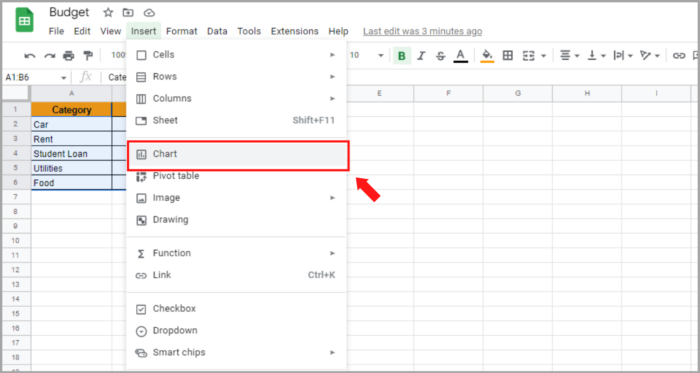Insert a Checkbox

pos(236,309)
